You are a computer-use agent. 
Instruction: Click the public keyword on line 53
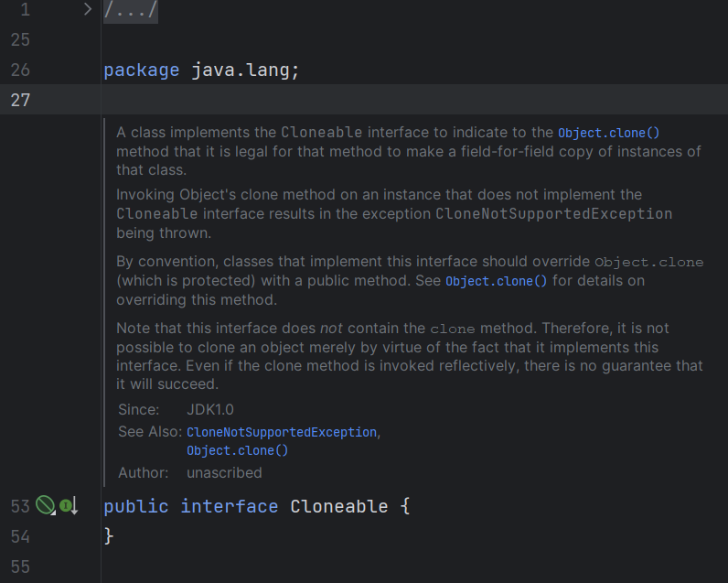click(x=136, y=506)
